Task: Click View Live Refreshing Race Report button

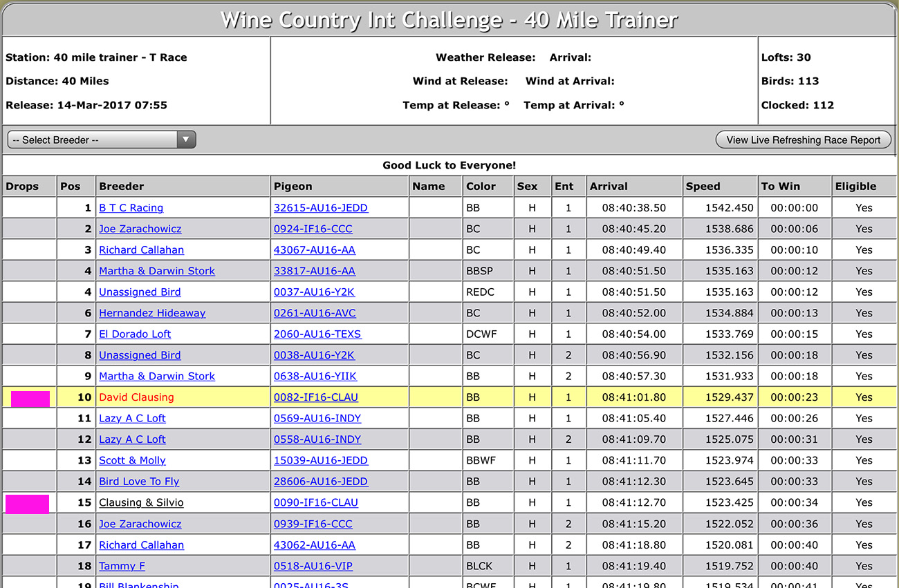Action: 803,140
